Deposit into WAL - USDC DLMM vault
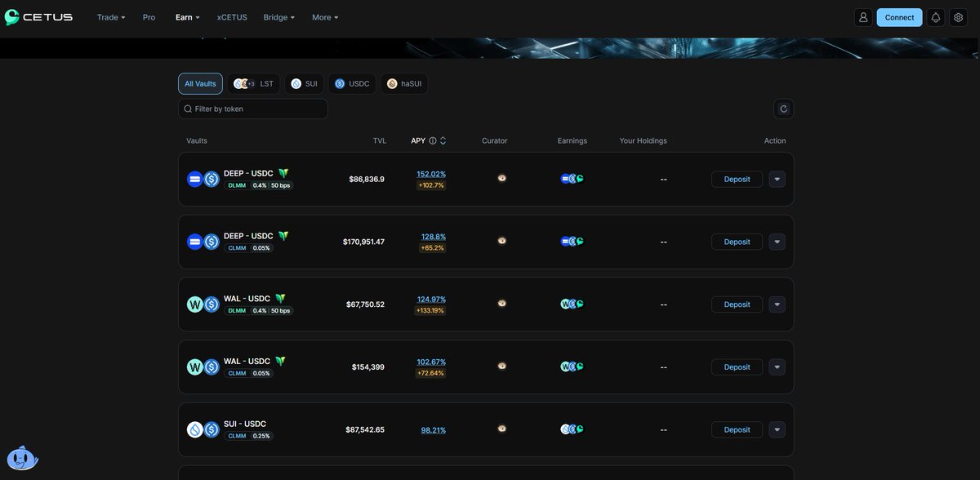Screen dimensions: 980x480 point(737,304)
